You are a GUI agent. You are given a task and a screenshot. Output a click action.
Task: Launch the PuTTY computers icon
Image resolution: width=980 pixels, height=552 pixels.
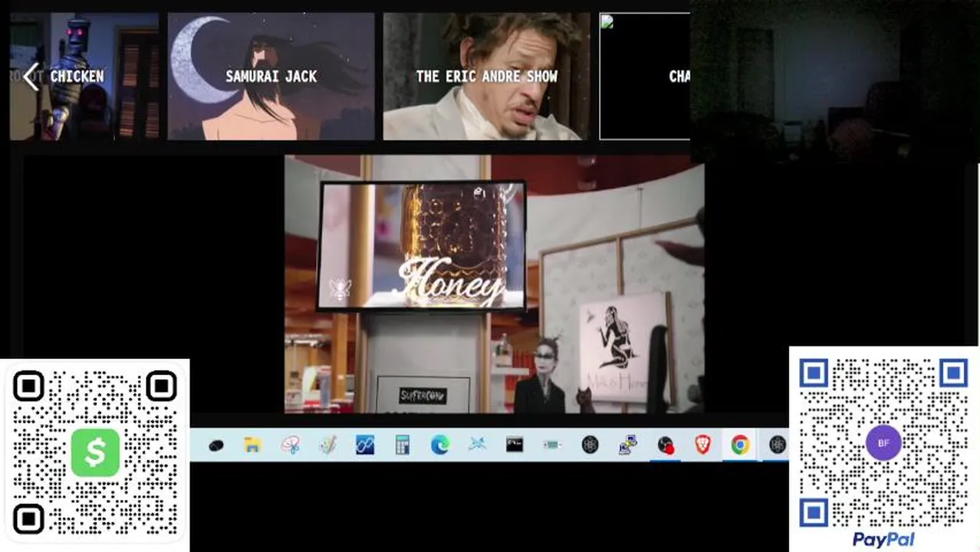point(628,445)
